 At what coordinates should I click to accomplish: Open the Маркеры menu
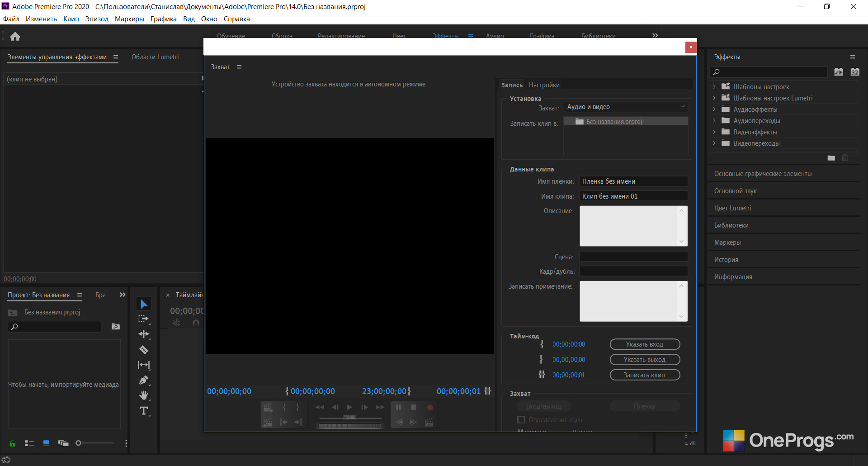point(129,19)
